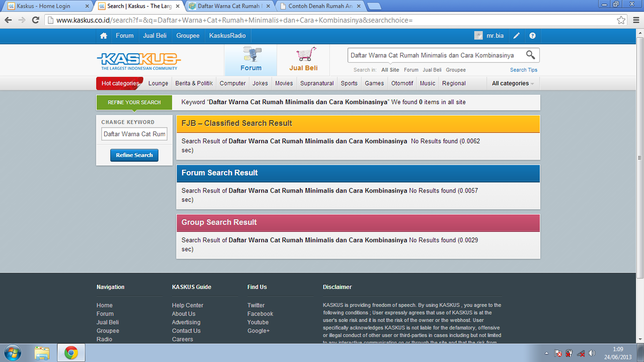This screenshot has width=644, height=362.
Task: Set search scope to All Site
Action: click(x=390, y=70)
